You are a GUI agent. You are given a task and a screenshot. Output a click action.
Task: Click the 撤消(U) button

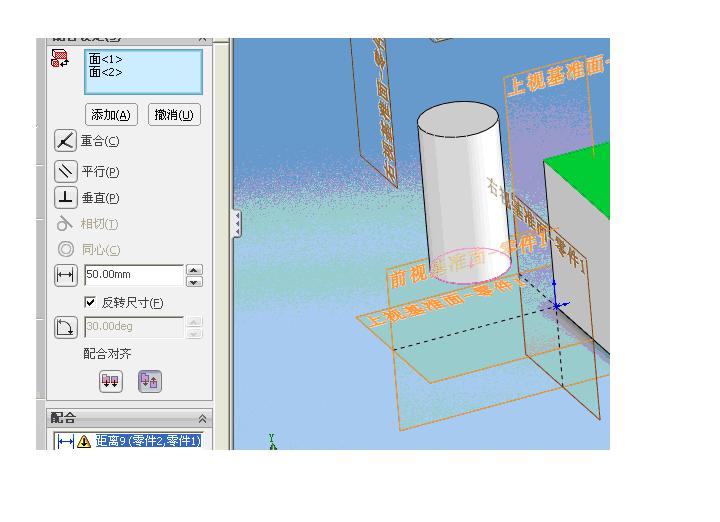174,114
